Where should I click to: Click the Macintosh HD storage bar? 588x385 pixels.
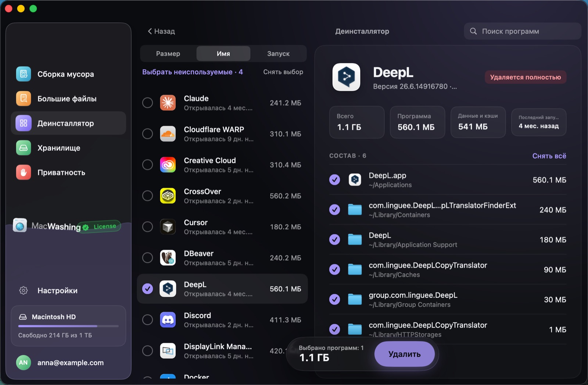pos(68,326)
